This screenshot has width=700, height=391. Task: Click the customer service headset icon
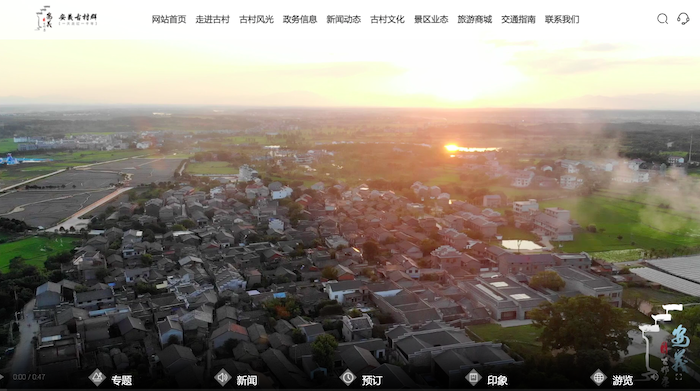(683, 19)
